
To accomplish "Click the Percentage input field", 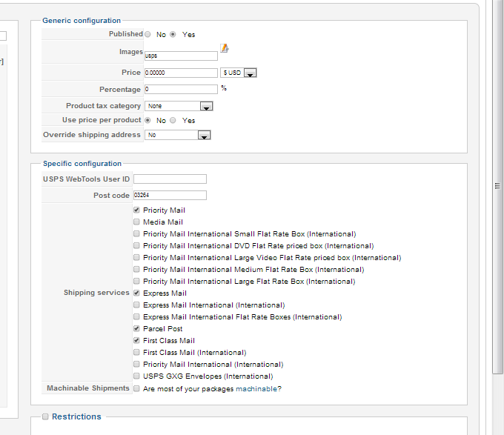I will click(181, 90).
